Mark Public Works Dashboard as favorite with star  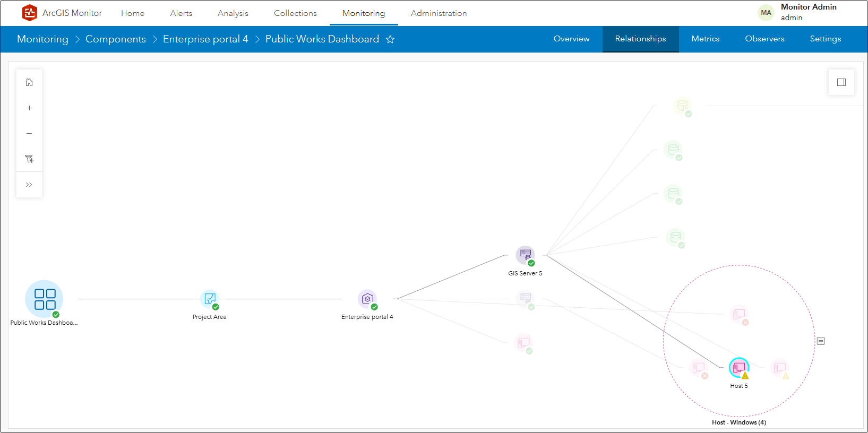[390, 39]
